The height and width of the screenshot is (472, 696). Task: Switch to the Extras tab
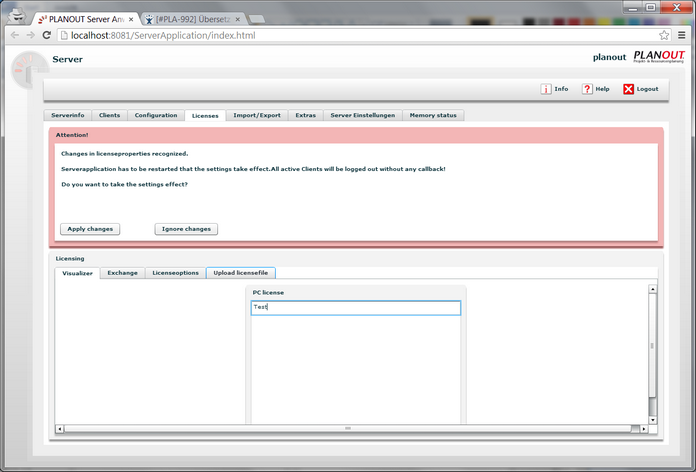(x=306, y=115)
